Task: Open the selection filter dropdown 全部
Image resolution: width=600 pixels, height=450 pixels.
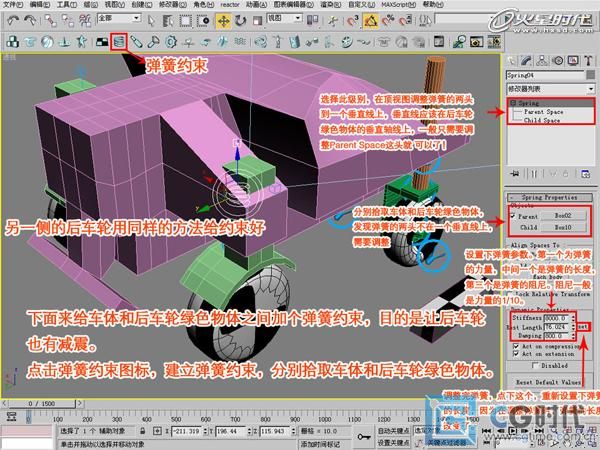Action: point(119,18)
